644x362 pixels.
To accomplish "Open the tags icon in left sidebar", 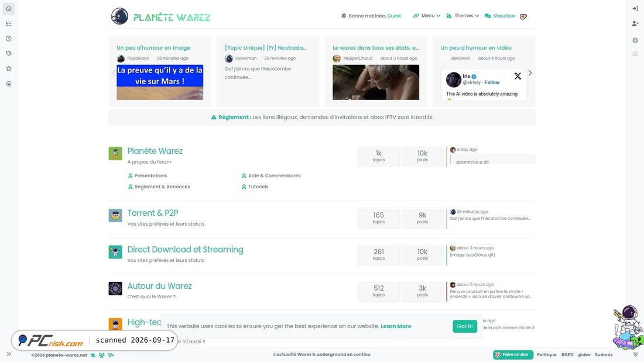I will coord(9,53).
